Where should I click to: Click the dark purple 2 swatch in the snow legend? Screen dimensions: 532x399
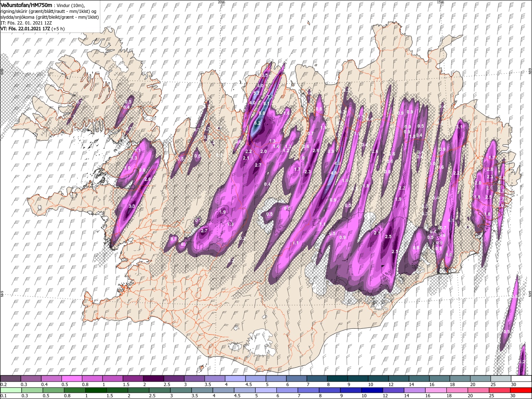tap(153, 379)
